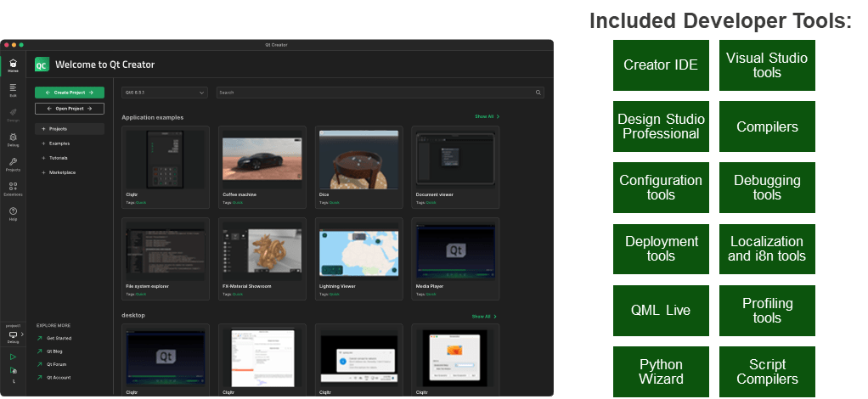Expand Show All for desktop section
Viewport: 868px width, 399px height.
(484, 317)
